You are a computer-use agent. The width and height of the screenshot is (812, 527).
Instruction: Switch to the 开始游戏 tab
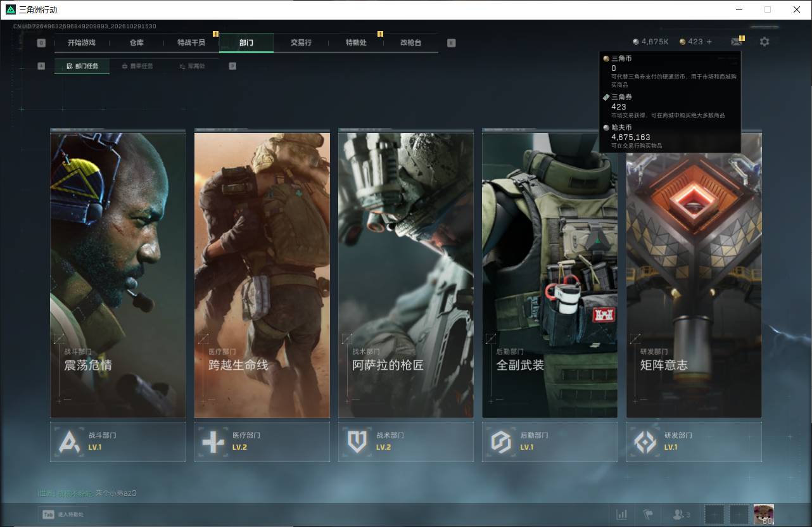pos(82,42)
